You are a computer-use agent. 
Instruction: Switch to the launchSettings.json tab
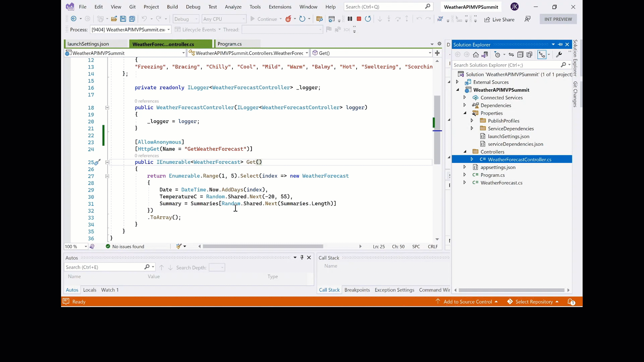pos(88,44)
